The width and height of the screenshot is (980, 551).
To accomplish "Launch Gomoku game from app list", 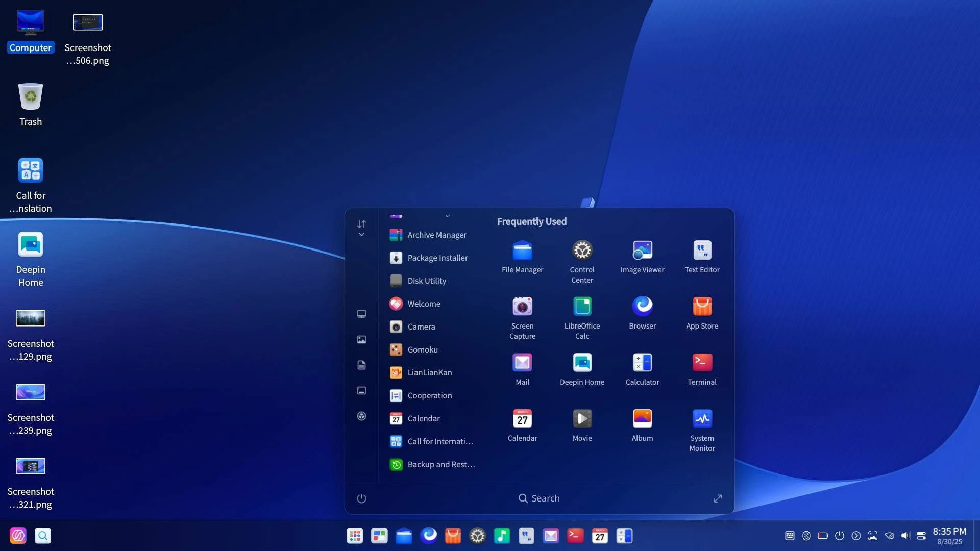I will [x=432, y=349].
